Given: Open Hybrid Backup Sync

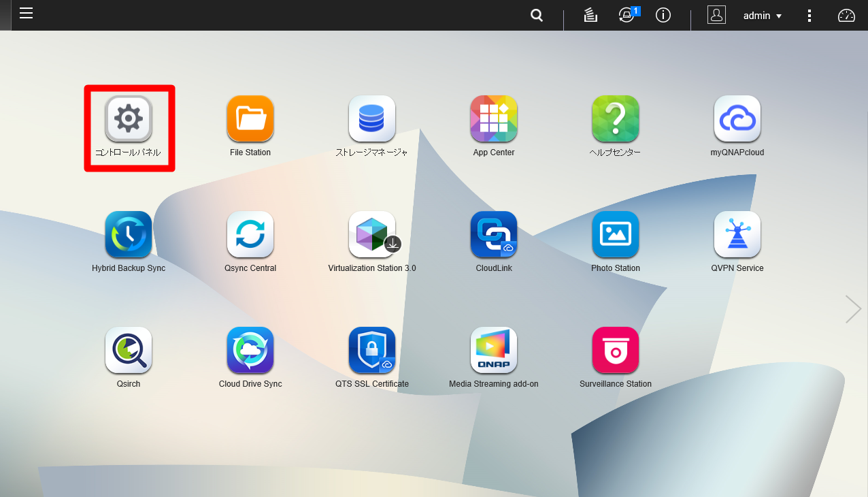Looking at the screenshot, I should point(129,234).
